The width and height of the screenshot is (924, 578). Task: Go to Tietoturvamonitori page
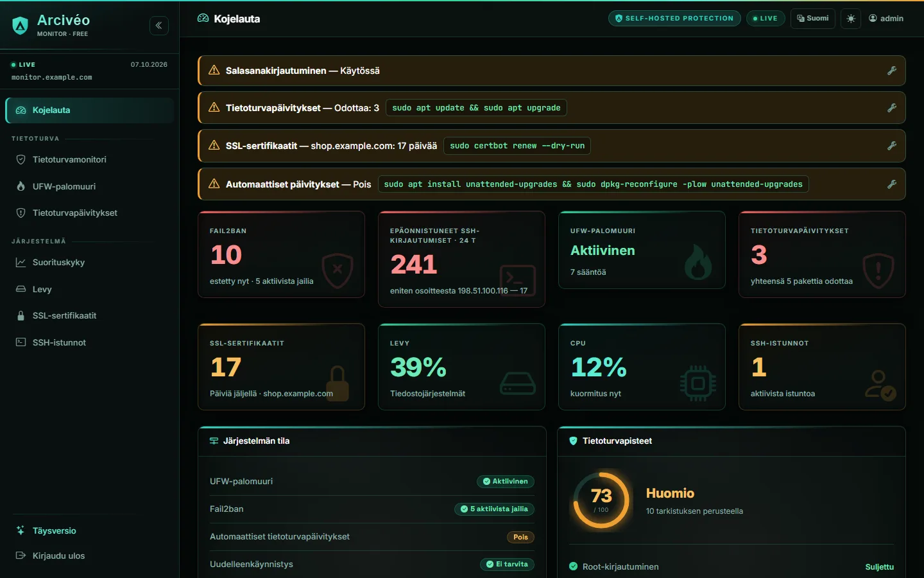pyautogui.click(x=90, y=159)
